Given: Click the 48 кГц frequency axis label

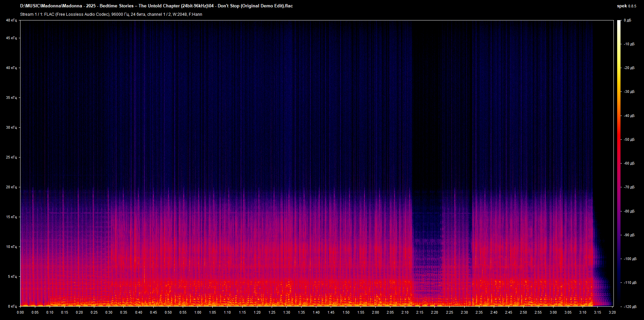Looking at the screenshot, I should click(11, 20).
